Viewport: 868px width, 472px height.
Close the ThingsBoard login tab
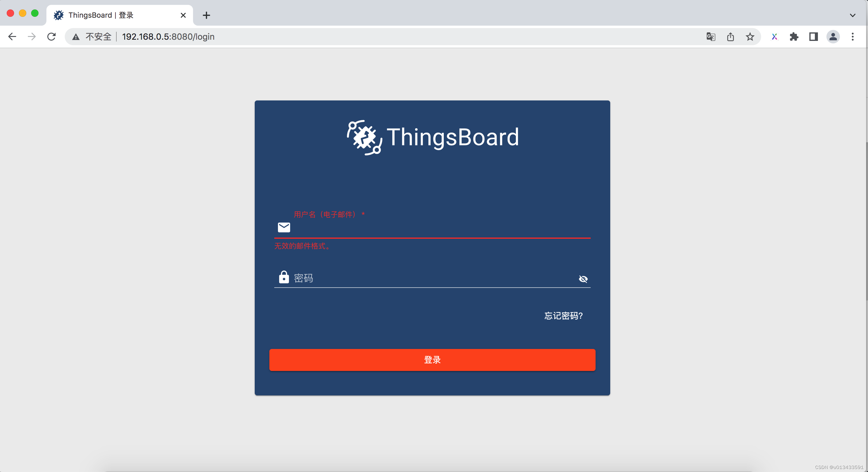click(x=183, y=15)
